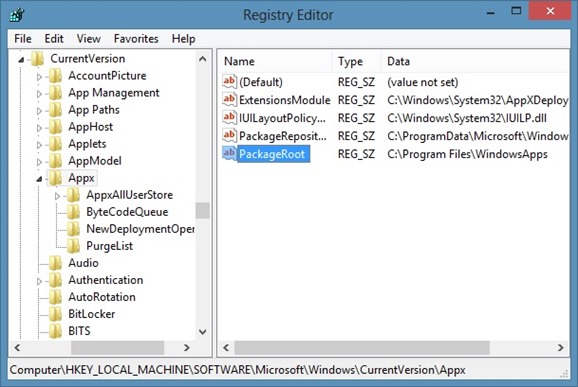Viewport: 578px width, 387px height.
Task: Click the C:\Windows\System32\IUILP.dll data cell
Action: pos(467,118)
